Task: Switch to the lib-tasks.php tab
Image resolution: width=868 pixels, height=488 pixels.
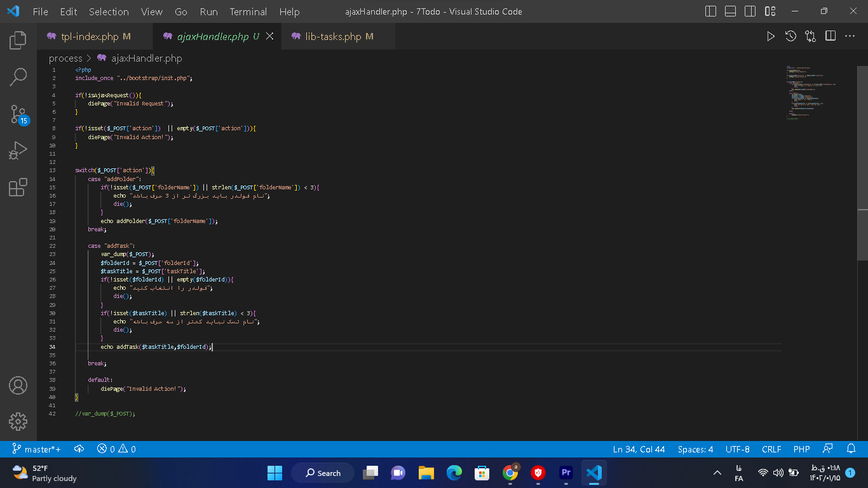Action: click(x=338, y=37)
